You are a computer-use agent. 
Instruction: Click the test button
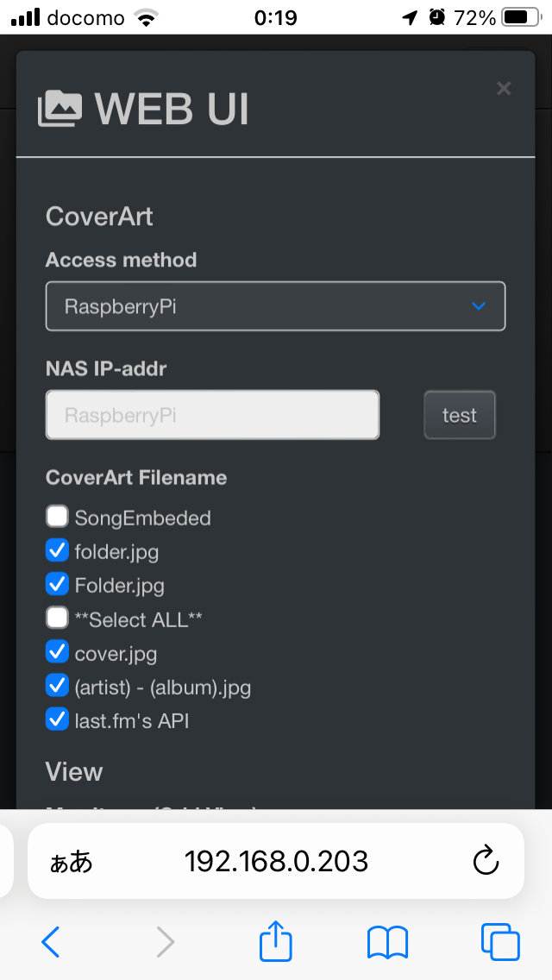[x=460, y=415]
